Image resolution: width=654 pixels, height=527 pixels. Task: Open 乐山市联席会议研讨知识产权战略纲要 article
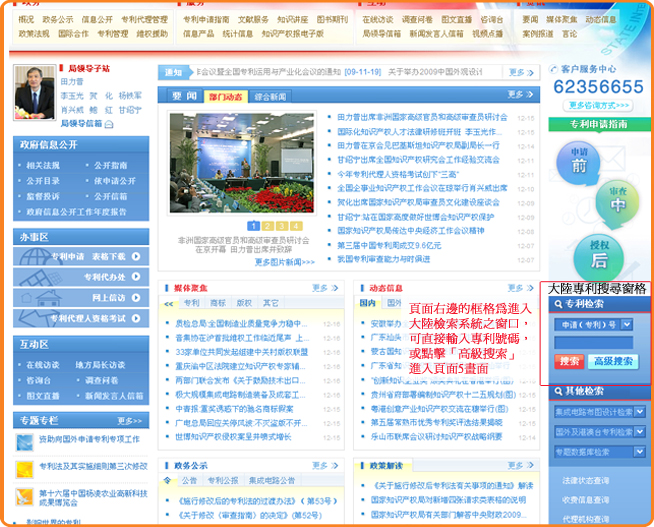[x=437, y=437]
